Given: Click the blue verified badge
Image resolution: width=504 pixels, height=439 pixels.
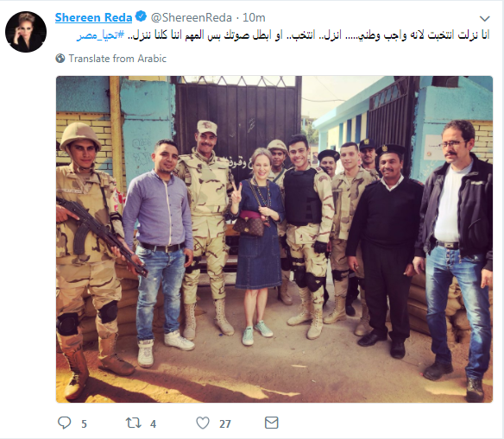Looking at the screenshot, I should click(141, 16).
